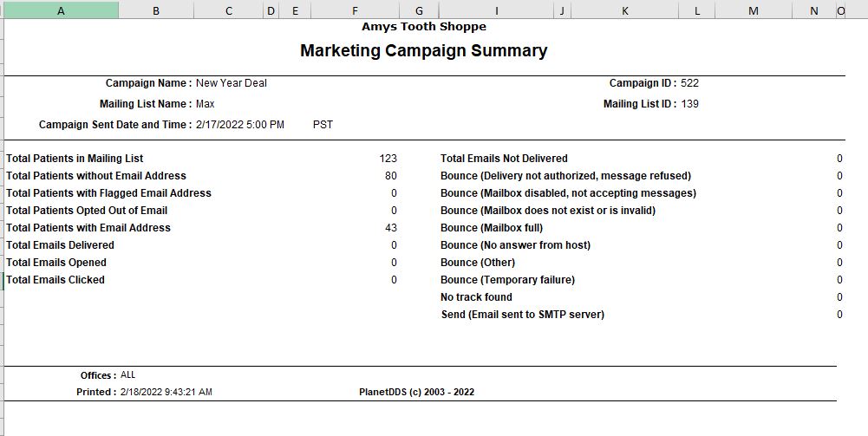Click the Total Patients with Email Address value 43
This screenshot has height=436, width=868.
[x=391, y=228]
